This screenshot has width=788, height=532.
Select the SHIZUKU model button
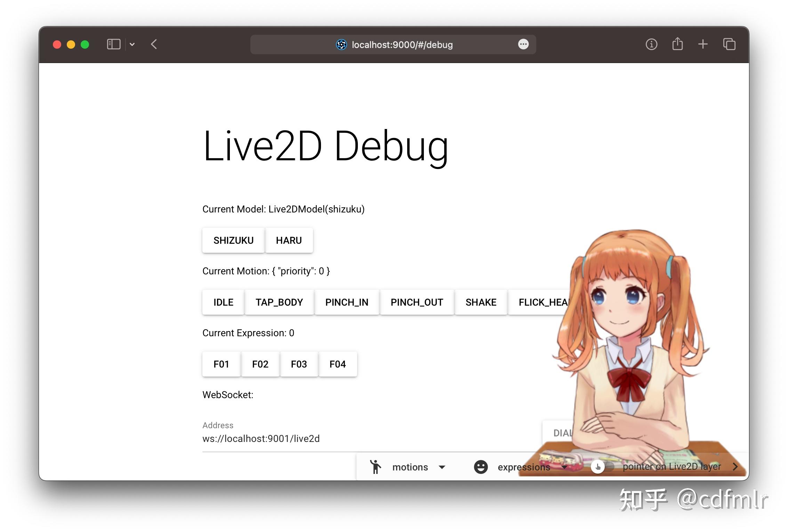233,240
